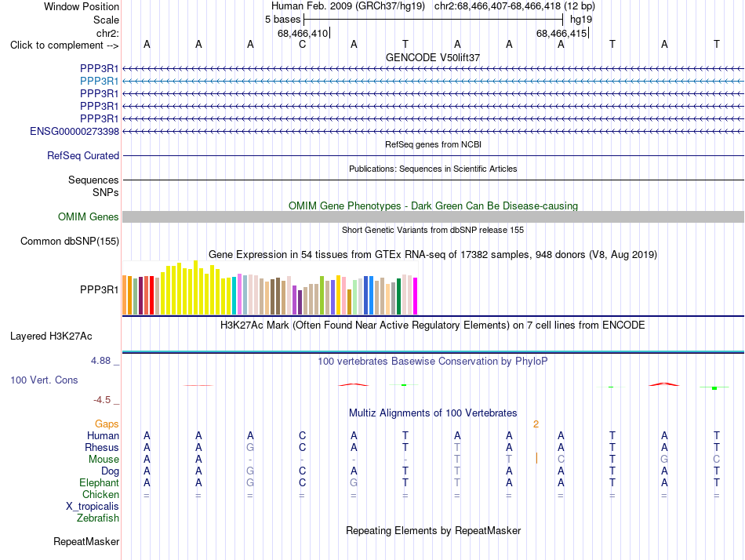The height and width of the screenshot is (560, 745).
Task: Select the Human species label
Action: click(103, 435)
